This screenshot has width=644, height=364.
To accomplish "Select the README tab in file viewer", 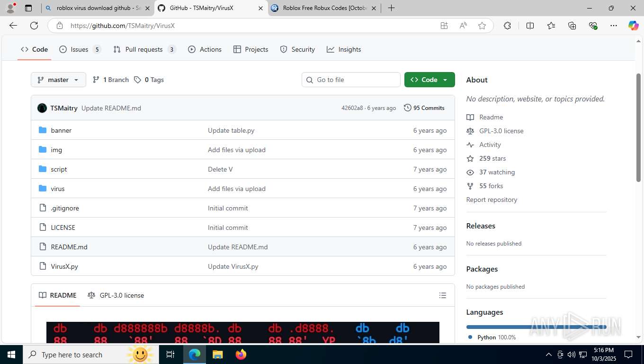I will [x=57, y=295].
